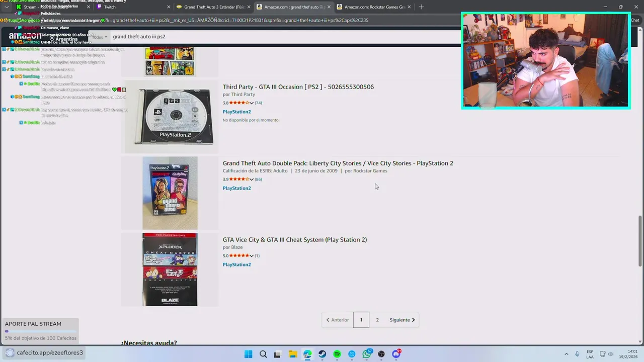Open the ESP LAA language selector
This screenshot has width=644, height=362.
click(x=590, y=354)
